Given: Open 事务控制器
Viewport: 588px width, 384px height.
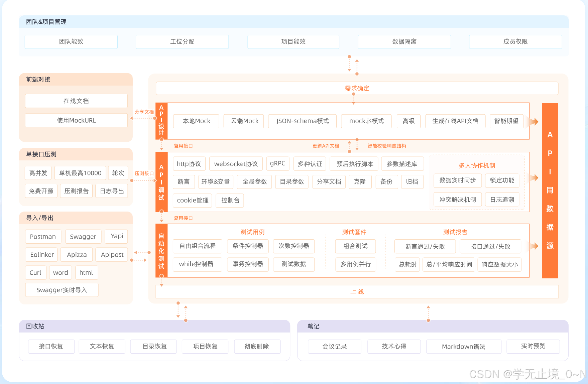Looking at the screenshot, I should 248,264.
